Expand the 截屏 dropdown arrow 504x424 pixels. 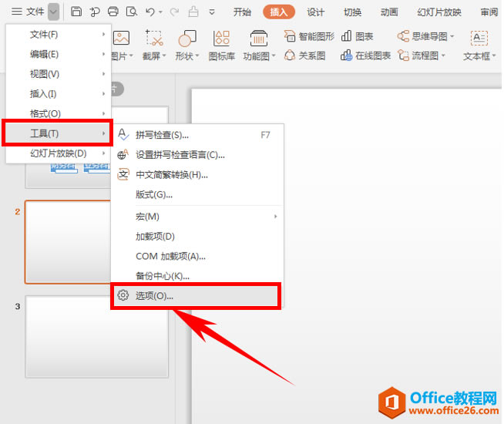pos(164,56)
